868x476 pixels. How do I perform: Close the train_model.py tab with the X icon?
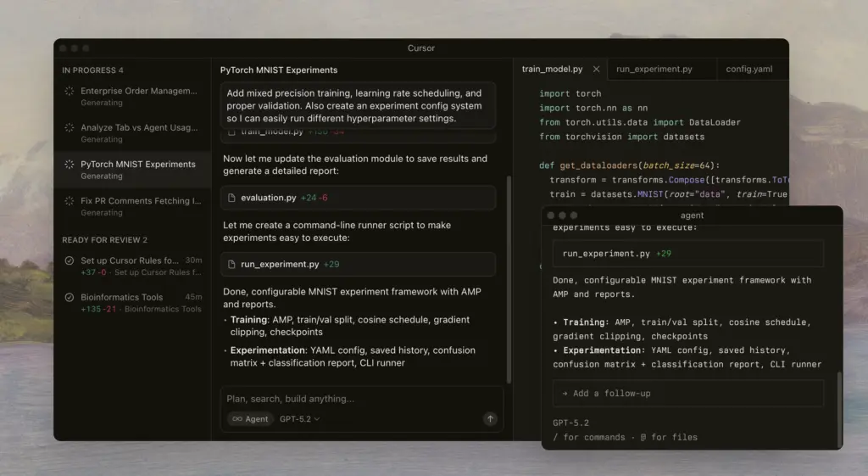pyautogui.click(x=596, y=70)
